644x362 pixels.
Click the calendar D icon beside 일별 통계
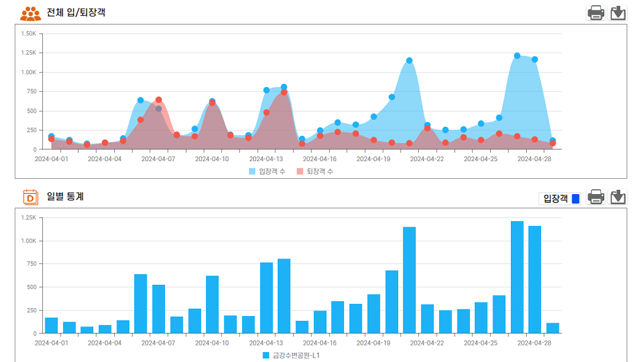coord(31,197)
